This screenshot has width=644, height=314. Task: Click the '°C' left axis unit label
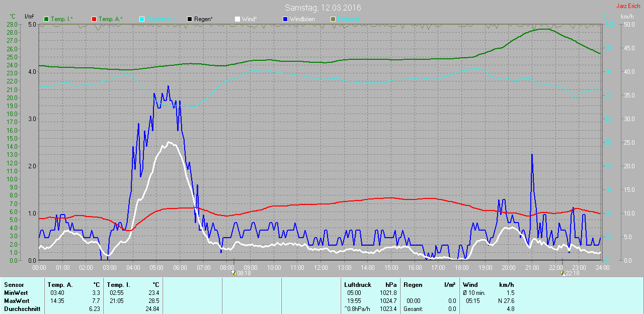[x=13, y=17]
